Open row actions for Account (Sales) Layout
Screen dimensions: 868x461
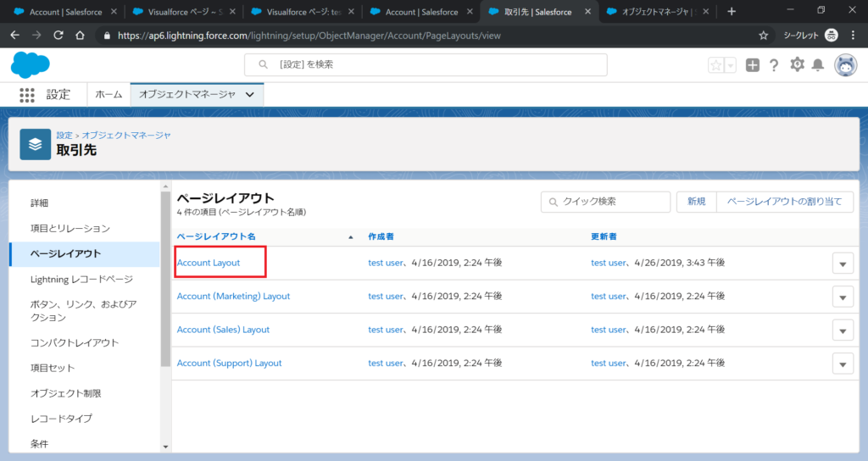click(842, 330)
